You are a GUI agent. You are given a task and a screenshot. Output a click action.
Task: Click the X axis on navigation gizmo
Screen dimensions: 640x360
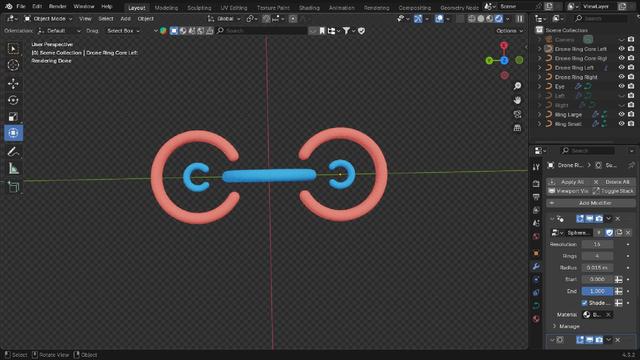(x=504, y=45)
